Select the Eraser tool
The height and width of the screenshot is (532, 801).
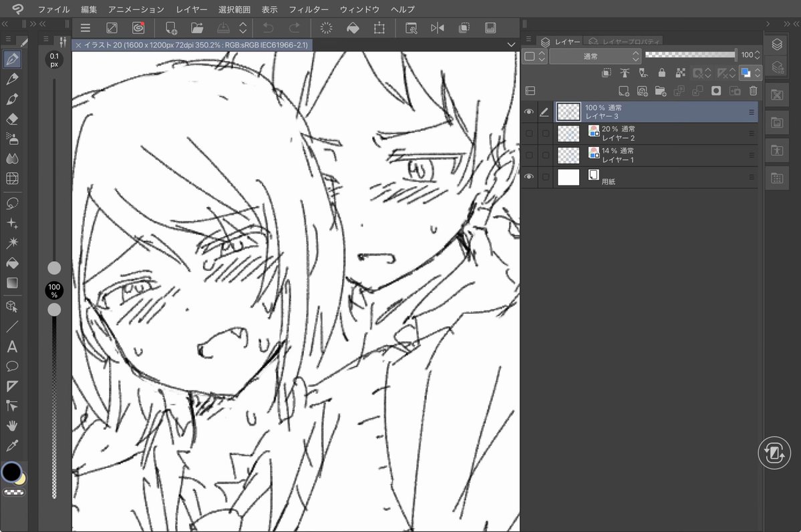tap(12, 119)
